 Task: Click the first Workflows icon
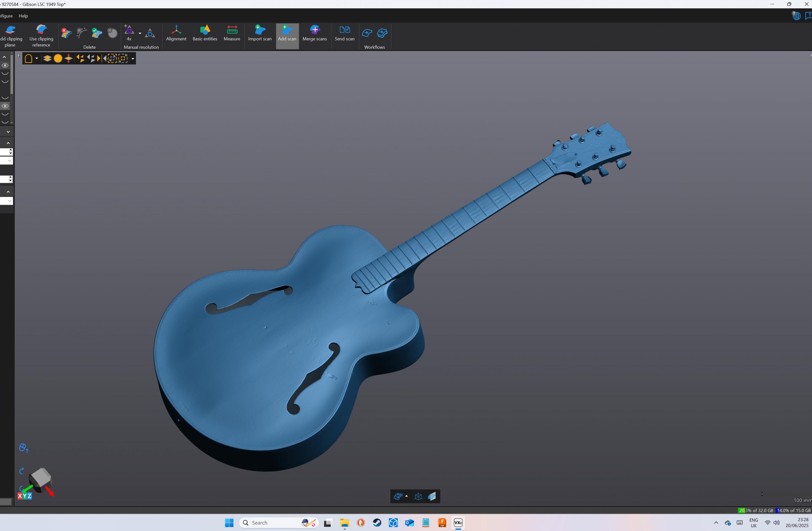pyautogui.click(x=367, y=33)
